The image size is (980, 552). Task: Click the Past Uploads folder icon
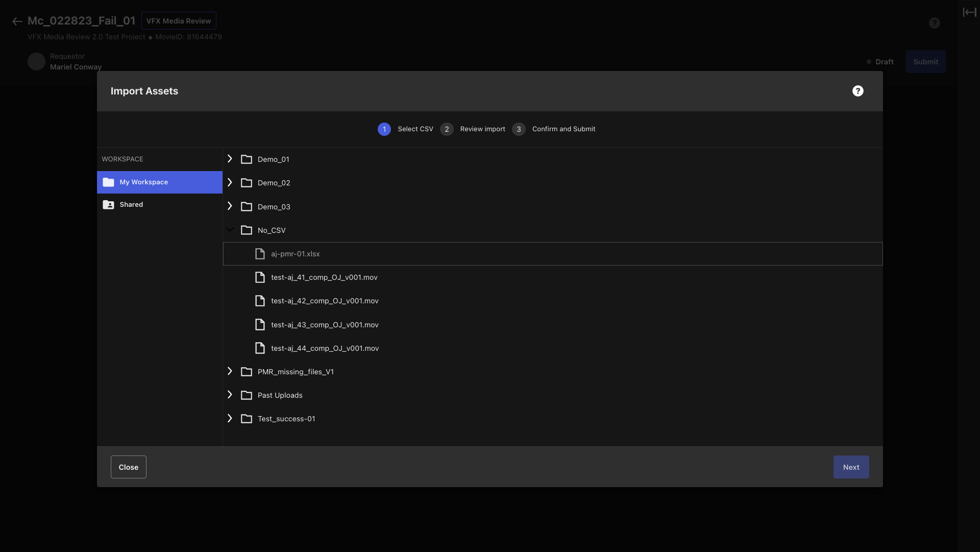[x=247, y=395]
